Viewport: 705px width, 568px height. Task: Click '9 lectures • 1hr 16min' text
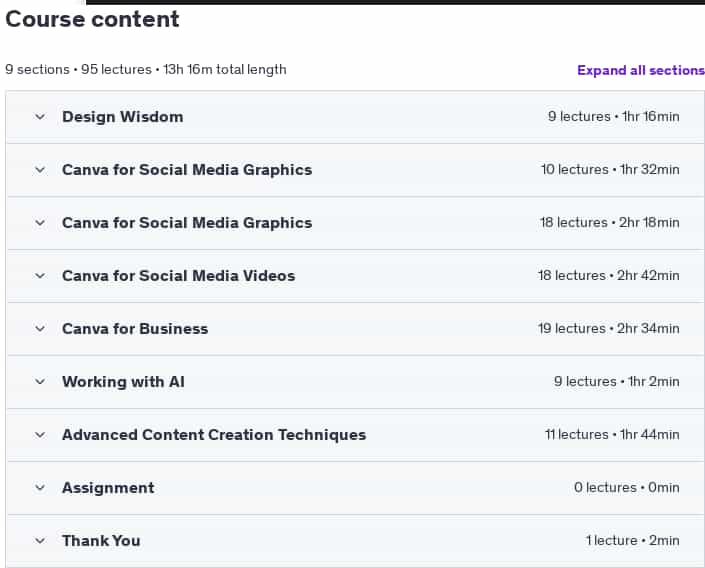(614, 116)
